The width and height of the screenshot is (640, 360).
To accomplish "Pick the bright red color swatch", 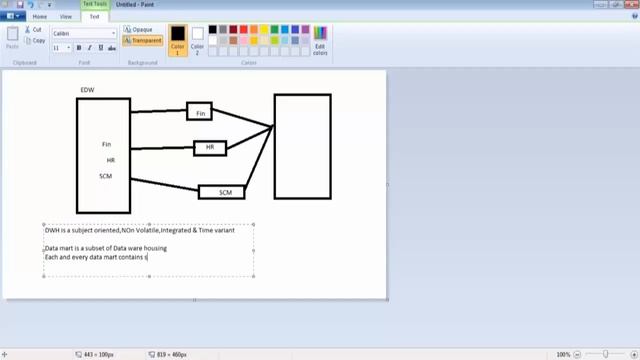I will tap(244, 29).
